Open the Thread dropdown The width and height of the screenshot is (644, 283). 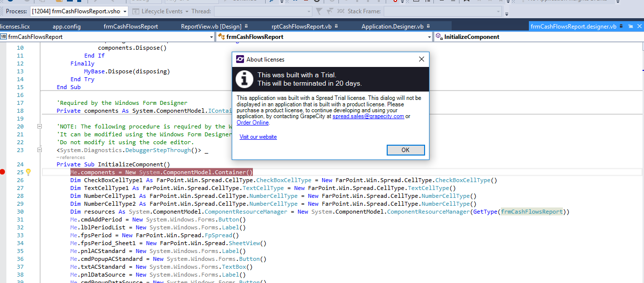click(x=309, y=11)
